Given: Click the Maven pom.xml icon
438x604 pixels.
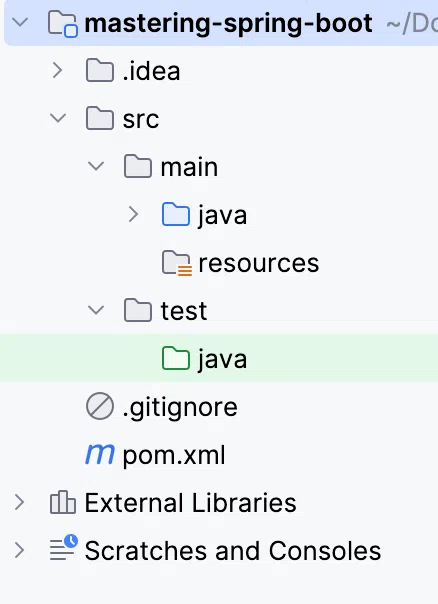Looking at the screenshot, I should click(x=100, y=454).
